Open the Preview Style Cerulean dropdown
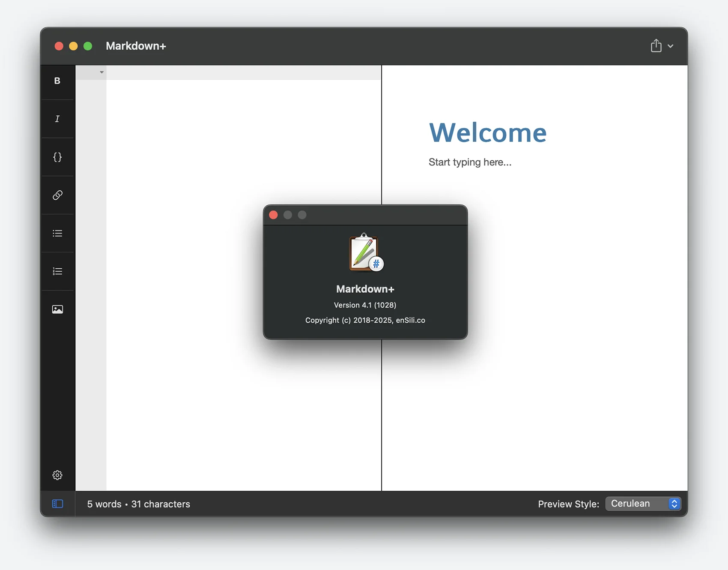This screenshot has width=728, height=570. (x=643, y=504)
